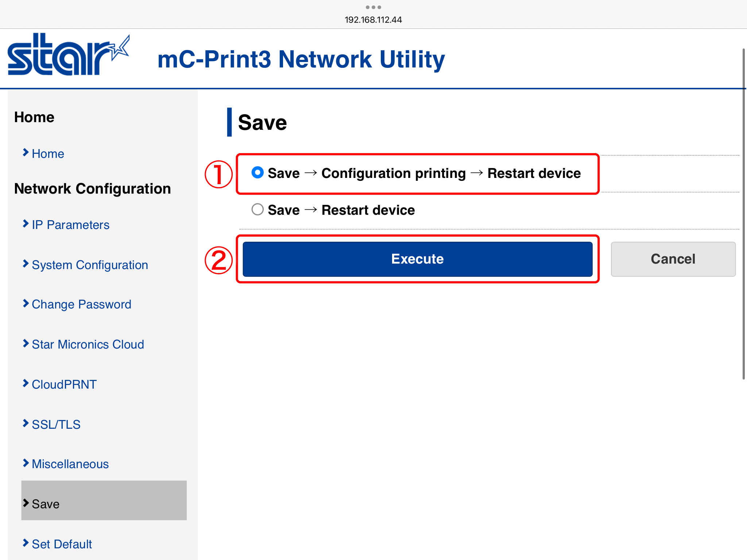The width and height of the screenshot is (747, 560).
Task: Select the Save then Restart device radio
Action: point(258,210)
